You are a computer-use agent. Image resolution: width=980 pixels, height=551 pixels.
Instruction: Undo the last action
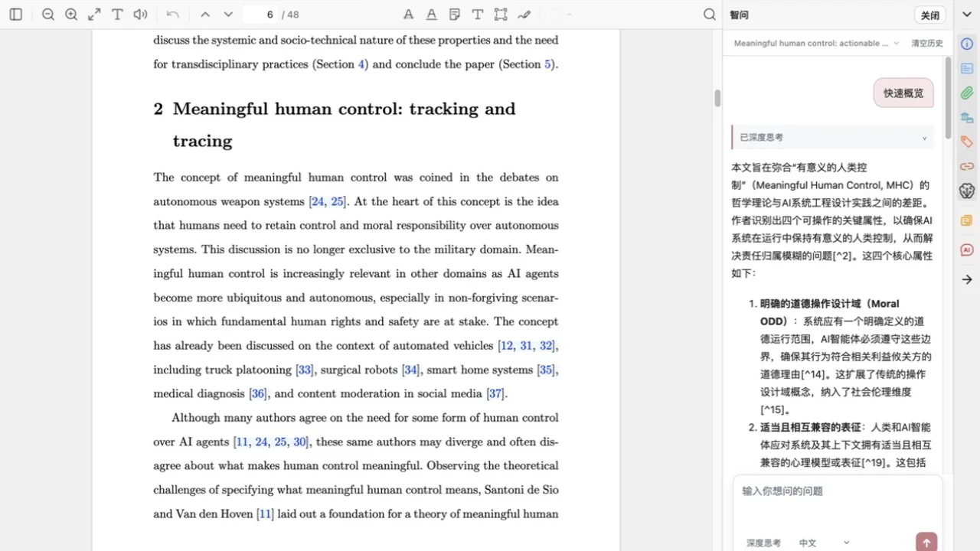point(173,15)
